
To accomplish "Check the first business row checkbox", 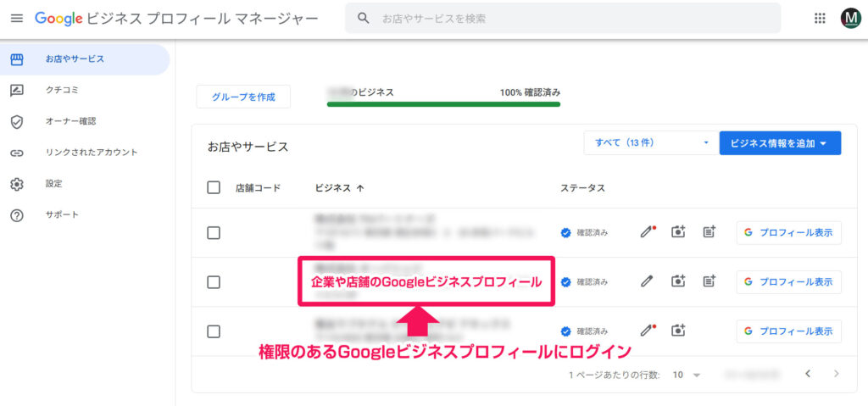I will click(x=214, y=232).
